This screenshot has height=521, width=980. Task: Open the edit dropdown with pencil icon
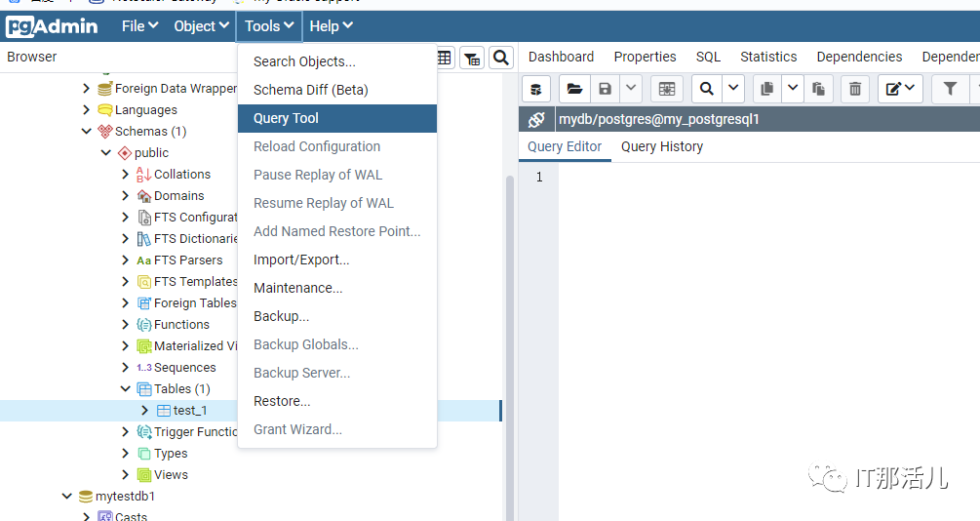[x=900, y=89]
